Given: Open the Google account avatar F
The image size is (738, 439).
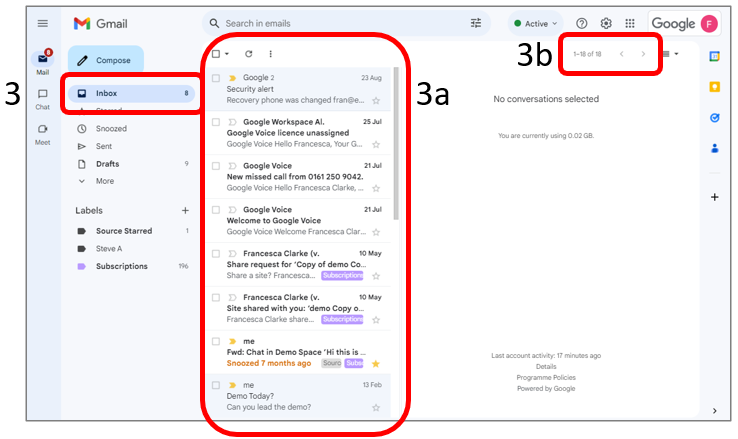Looking at the screenshot, I should tap(709, 24).
